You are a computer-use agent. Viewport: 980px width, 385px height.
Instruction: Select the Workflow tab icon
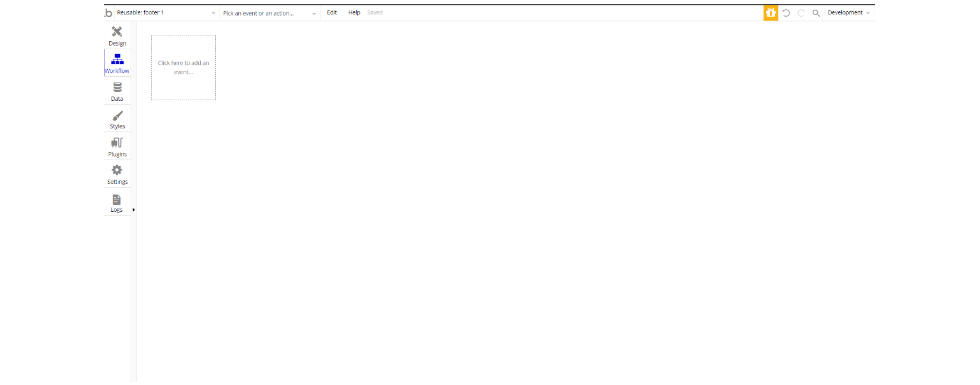[x=117, y=59]
